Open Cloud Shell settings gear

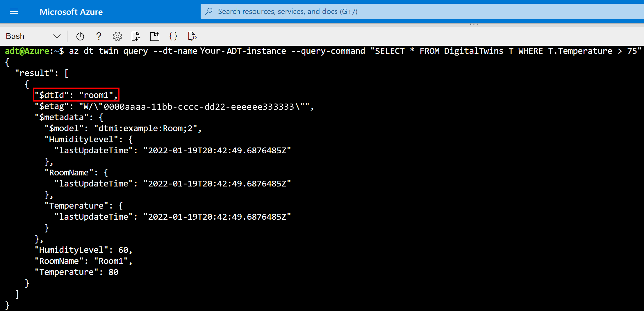point(117,36)
